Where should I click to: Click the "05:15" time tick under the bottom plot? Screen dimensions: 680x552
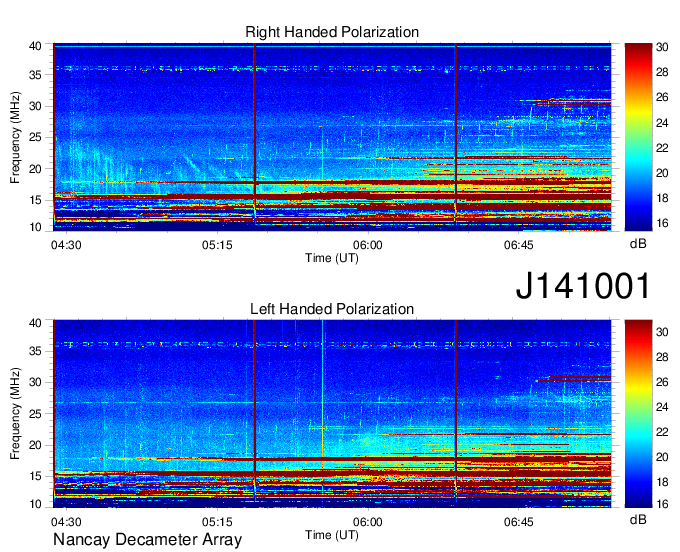tap(217, 522)
